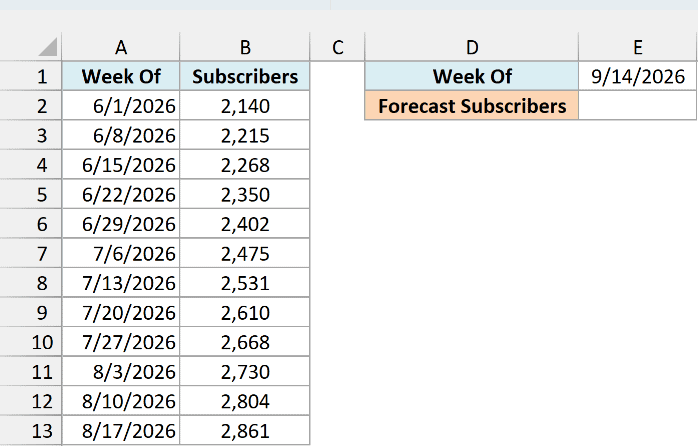
Task: Click the subscribers value 2,861
Action: (245, 430)
